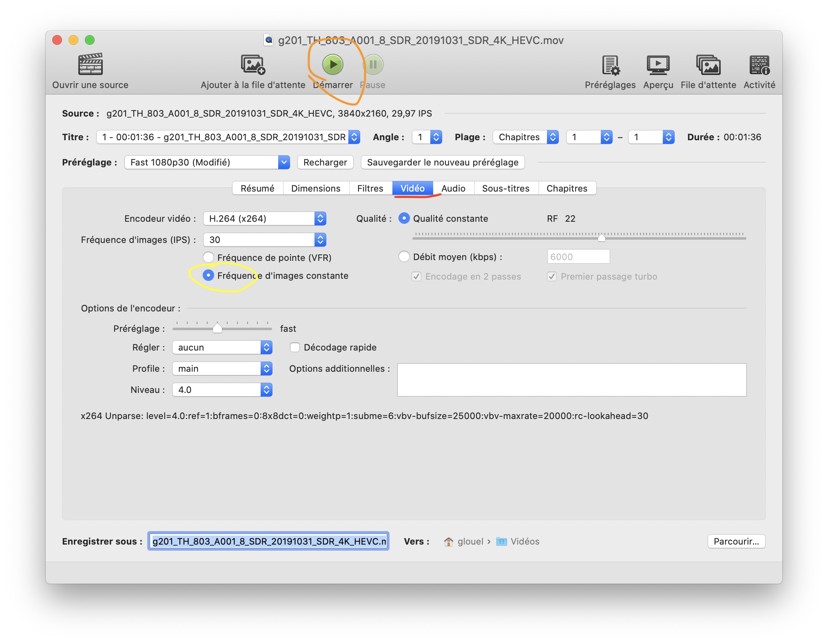Click the green zoom window button
This screenshot has height=644, width=828.
click(x=90, y=40)
